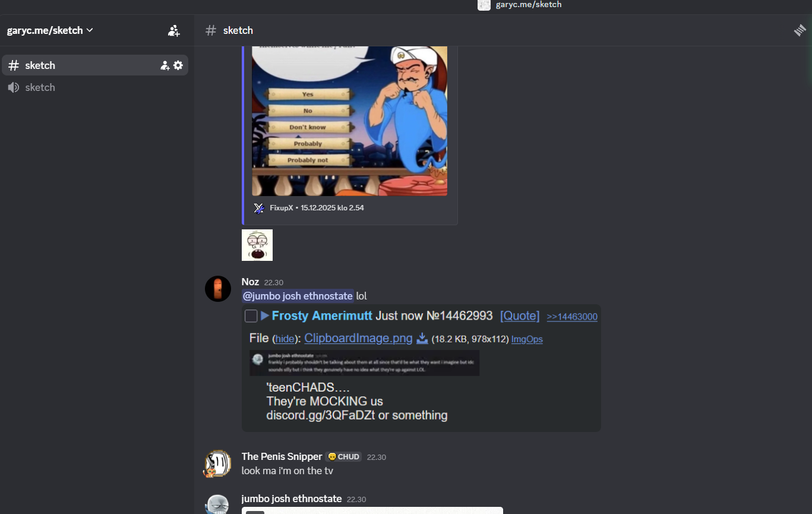Join the sketch voice channel speaker icon
This screenshot has width=812, height=514.
pyautogui.click(x=13, y=87)
